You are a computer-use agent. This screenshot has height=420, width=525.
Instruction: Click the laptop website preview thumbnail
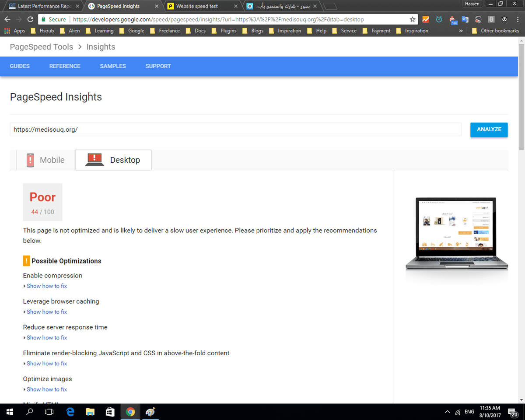457,234
